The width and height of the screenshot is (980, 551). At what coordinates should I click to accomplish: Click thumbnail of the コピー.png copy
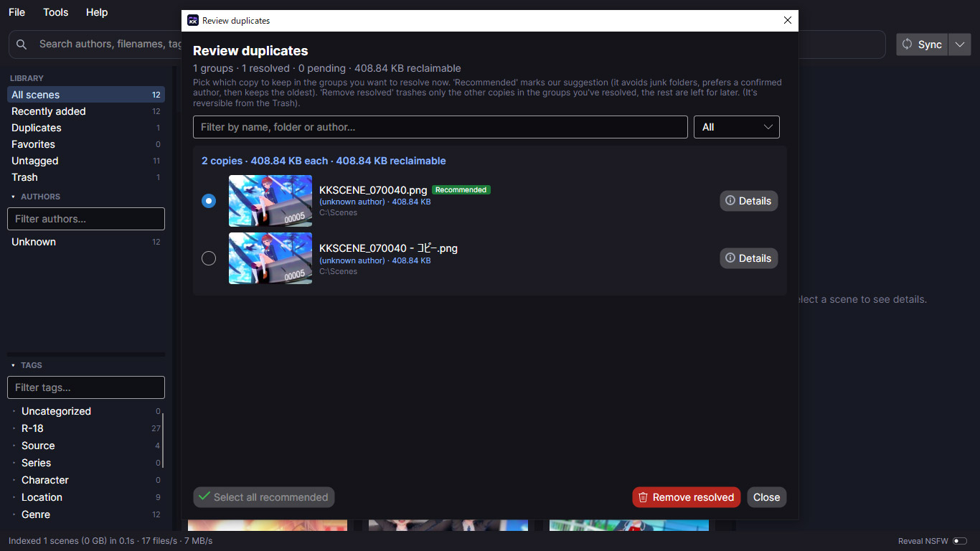[270, 258]
